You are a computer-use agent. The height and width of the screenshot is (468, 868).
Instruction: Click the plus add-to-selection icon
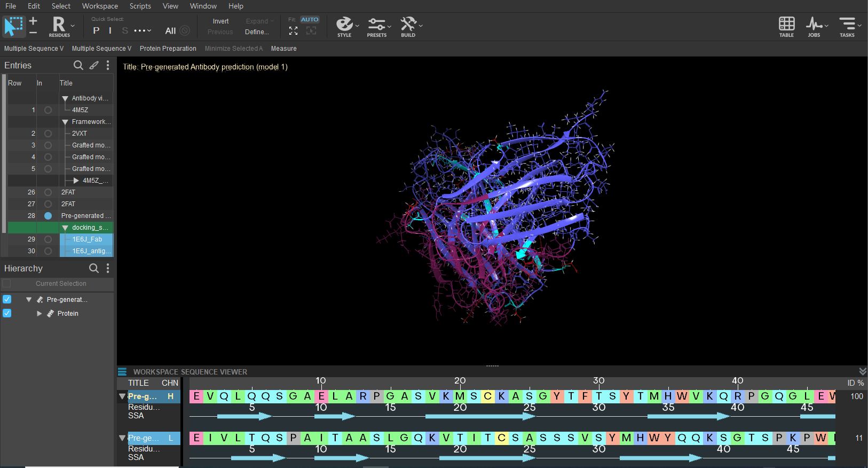pos(33,21)
